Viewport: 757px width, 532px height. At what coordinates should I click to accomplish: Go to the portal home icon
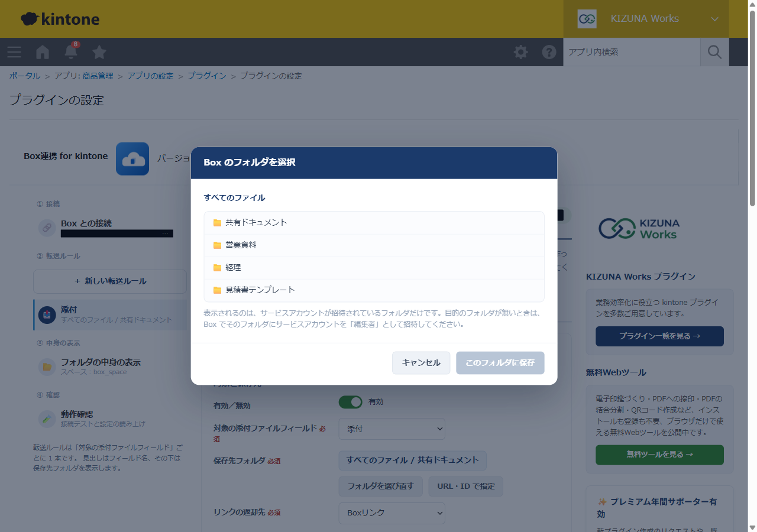(43, 52)
